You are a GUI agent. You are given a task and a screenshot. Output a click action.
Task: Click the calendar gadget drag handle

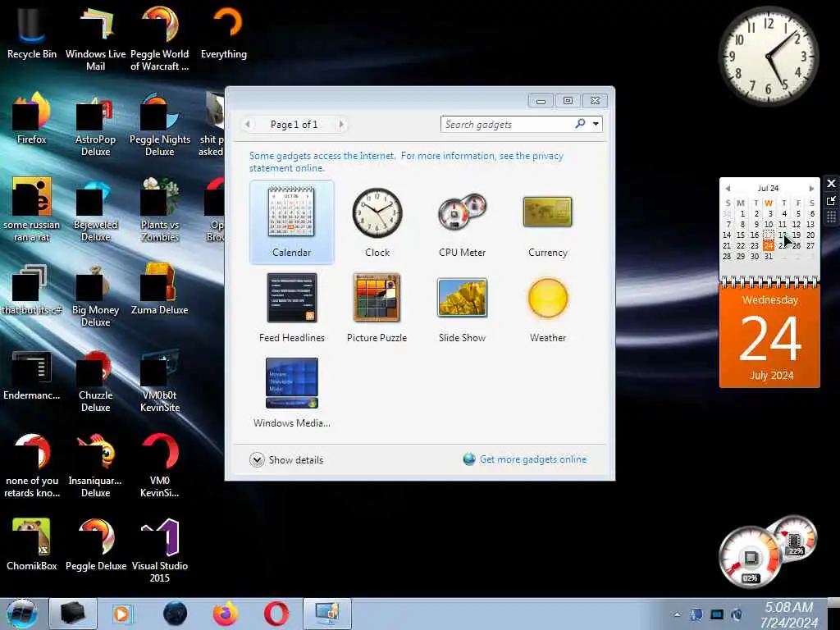831,217
